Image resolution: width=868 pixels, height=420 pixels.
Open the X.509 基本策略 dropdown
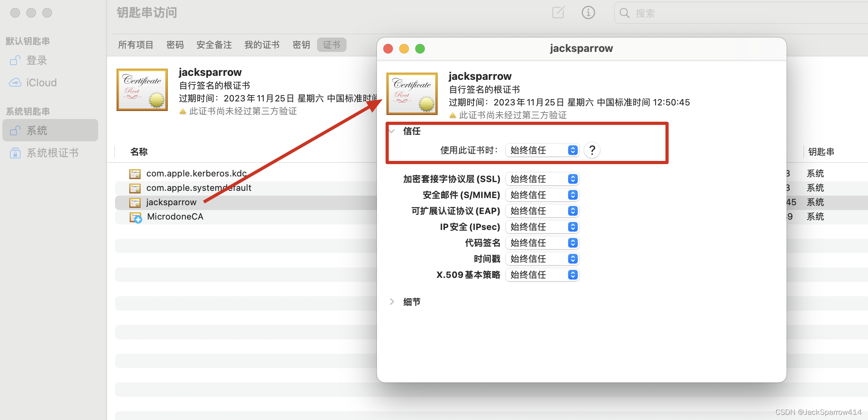pos(542,275)
